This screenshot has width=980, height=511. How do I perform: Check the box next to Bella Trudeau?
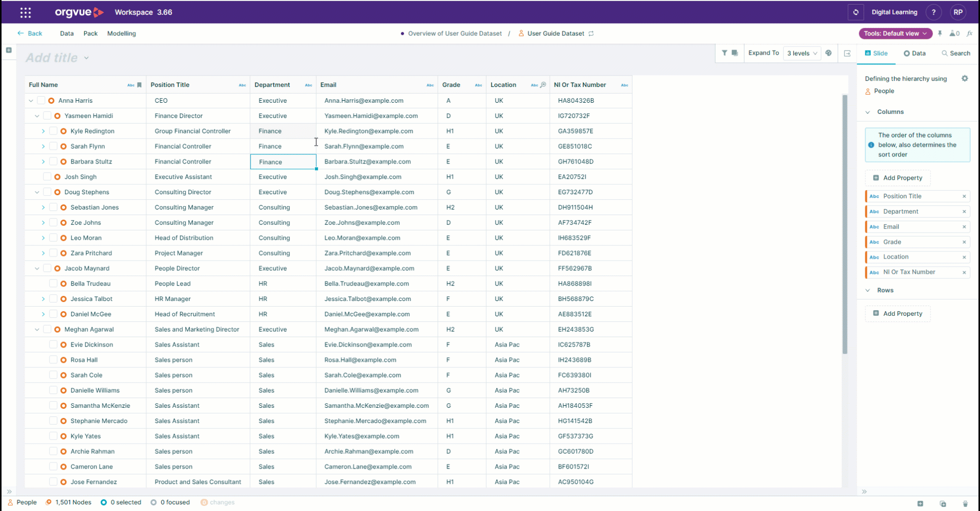coord(53,284)
